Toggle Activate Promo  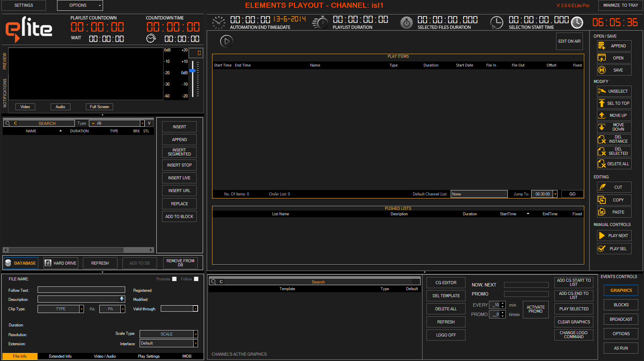coord(535,309)
